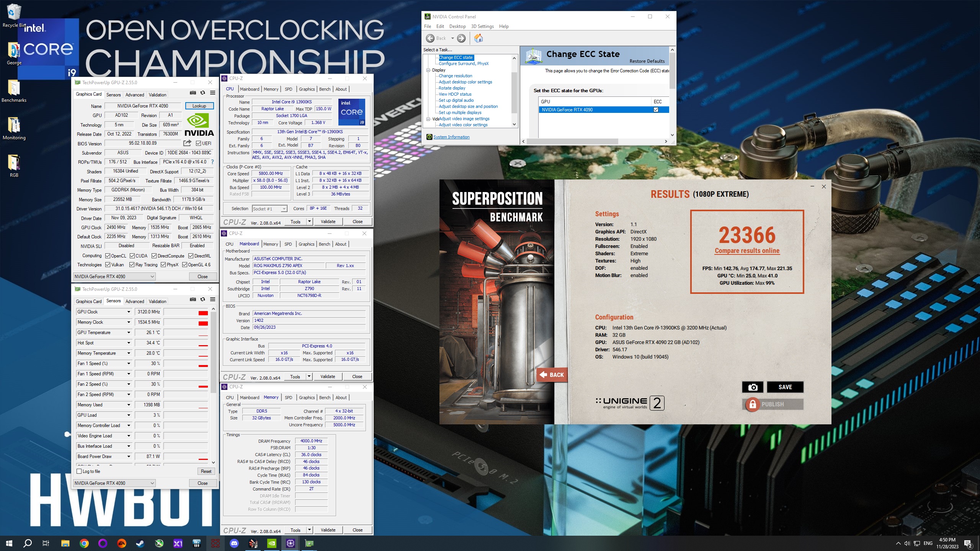This screenshot has width=980, height=551.
Task: Click NVIDIA panel horizontal scrollbar
Action: pos(572,141)
